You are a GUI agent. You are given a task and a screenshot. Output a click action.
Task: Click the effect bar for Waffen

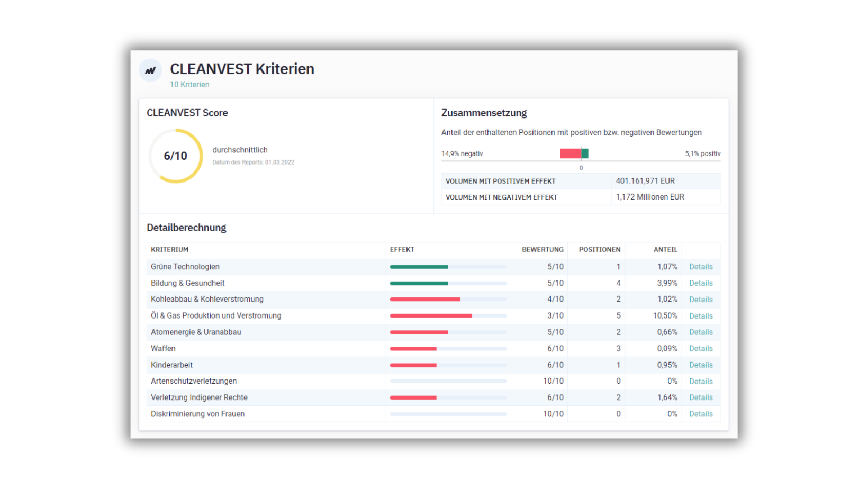413,349
